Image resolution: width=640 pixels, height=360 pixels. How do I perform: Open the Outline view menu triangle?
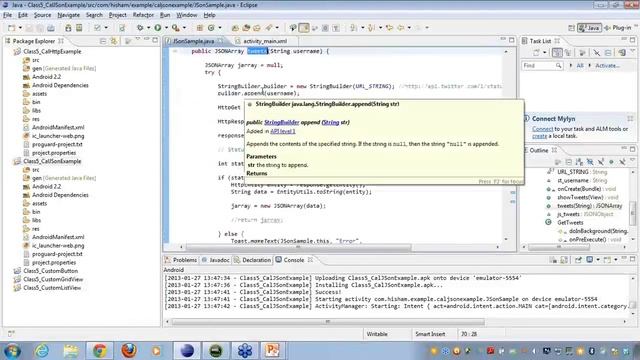pos(633,160)
